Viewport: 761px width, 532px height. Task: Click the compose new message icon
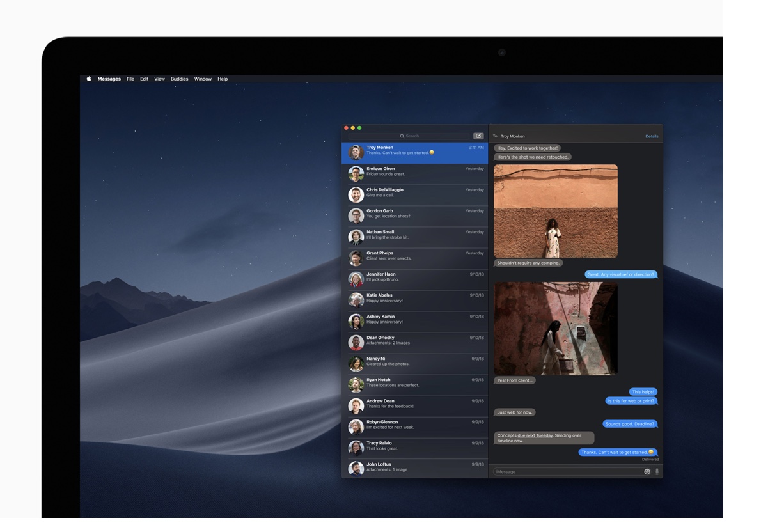point(478,136)
